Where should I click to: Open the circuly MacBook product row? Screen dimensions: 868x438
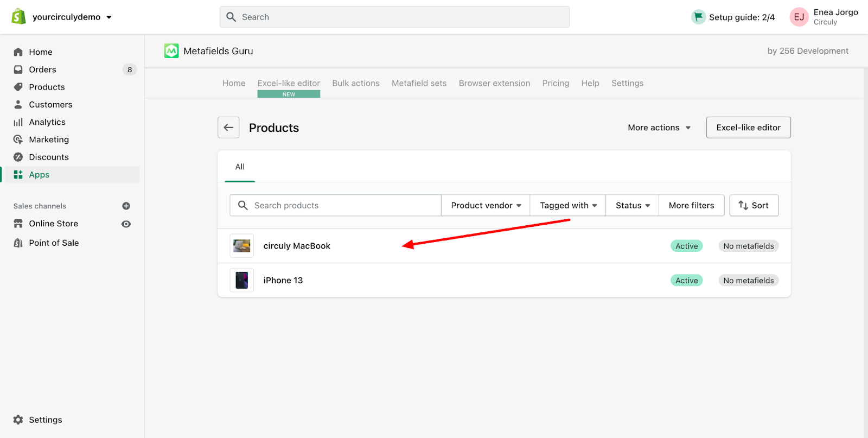coord(504,246)
